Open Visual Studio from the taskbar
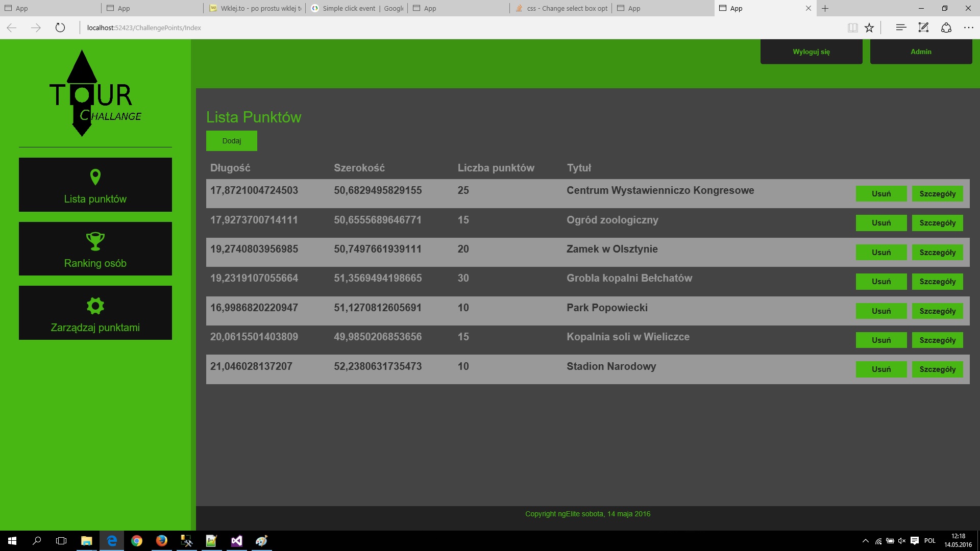This screenshot has height=551, width=980. (x=237, y=541)
